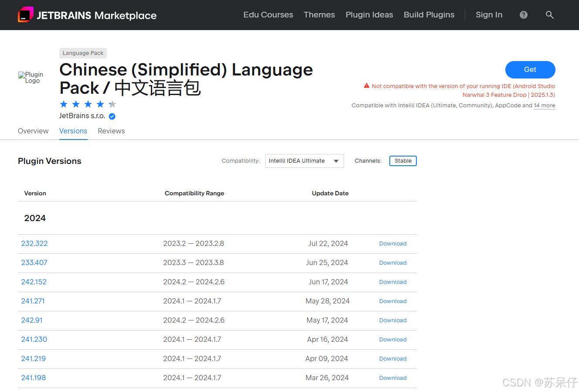Open version 242.152

(x=34, y=282)
